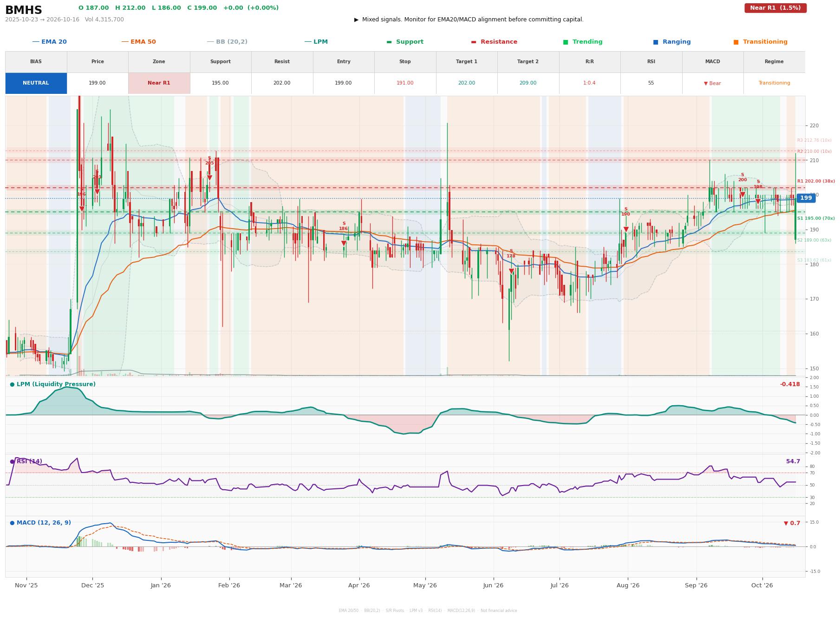Click the NEUTRAL bias cell
Image resolution: width=840 pixels, height=618 pixels.
pyautogui.click(x=36, y=83)
